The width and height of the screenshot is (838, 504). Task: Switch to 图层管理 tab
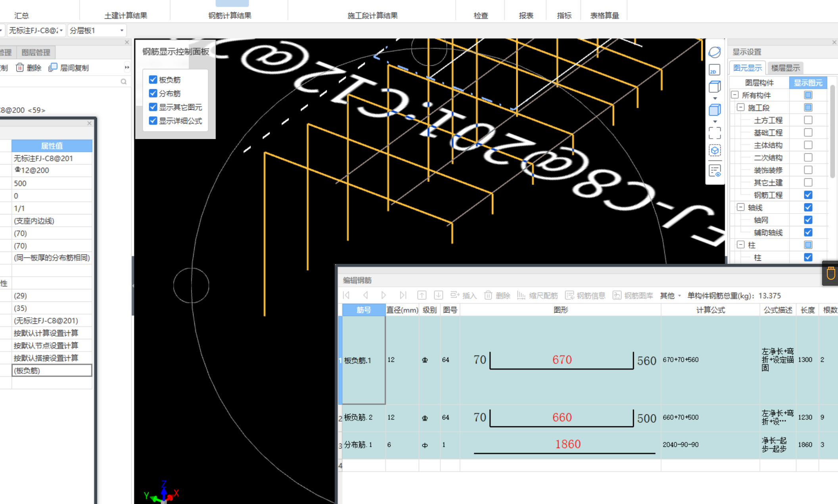[x=36, y=52]
